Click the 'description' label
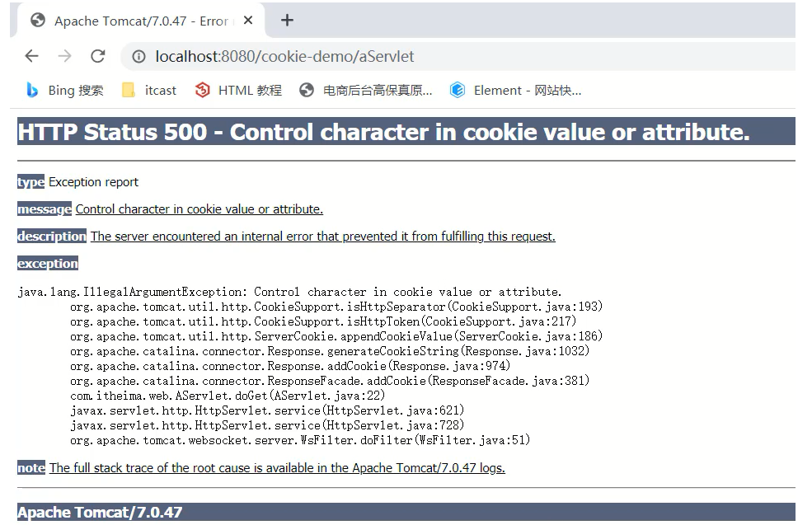The height and width of the screenshot is (525, 812). point(52,236)
